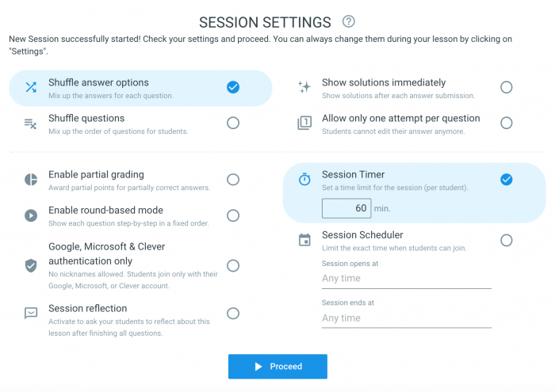Enable partial grading checkbox
The image size is (555, 392).
click(233, 180)
